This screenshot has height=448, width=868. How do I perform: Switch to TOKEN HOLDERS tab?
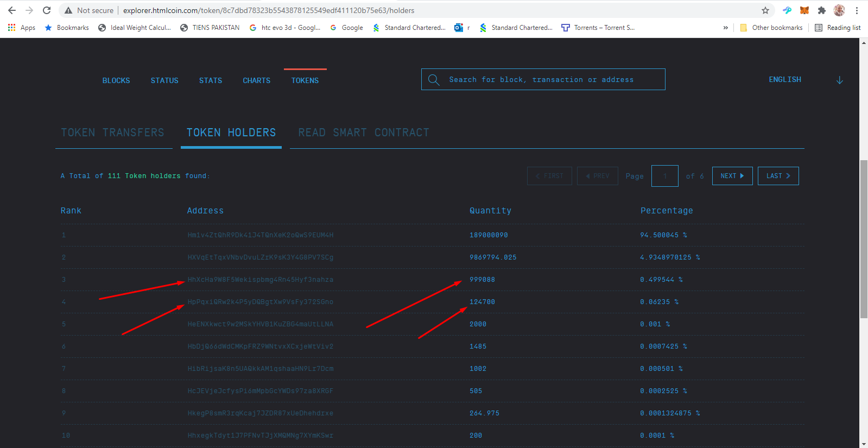(x=231, y=132)
